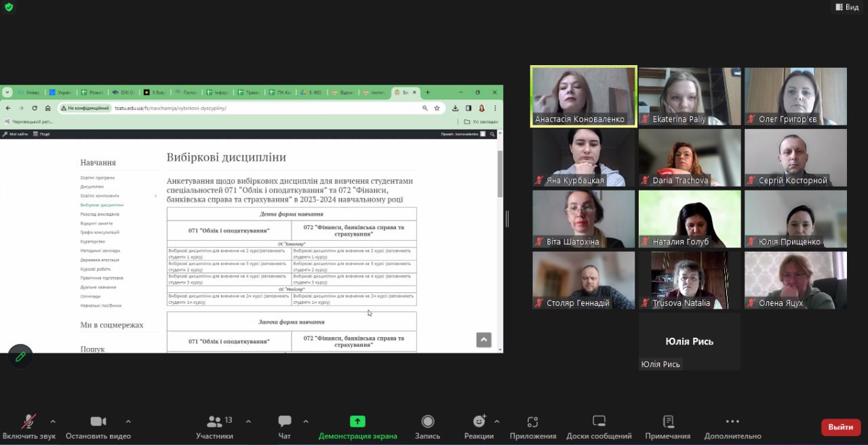Viewport: 868px width, 445px height.
Task: Open Державна атестація sidebar link
Action: tap(100, 260)
